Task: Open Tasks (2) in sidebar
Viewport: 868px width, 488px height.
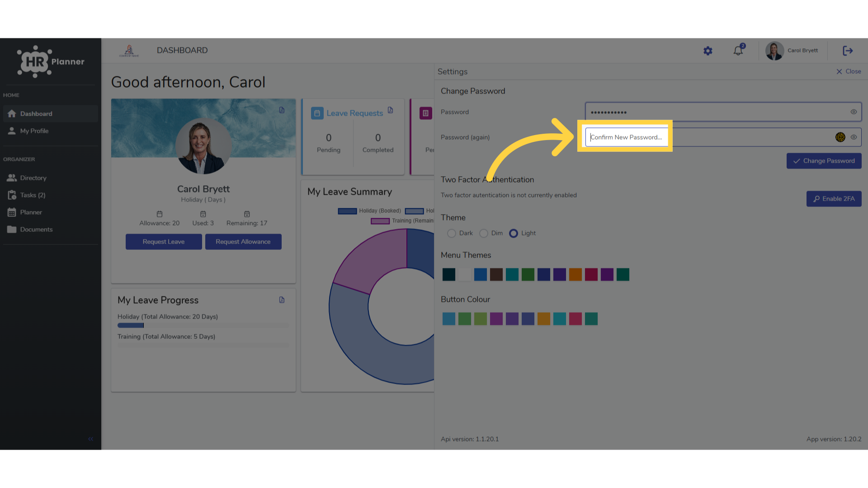Action: (50, 195)
